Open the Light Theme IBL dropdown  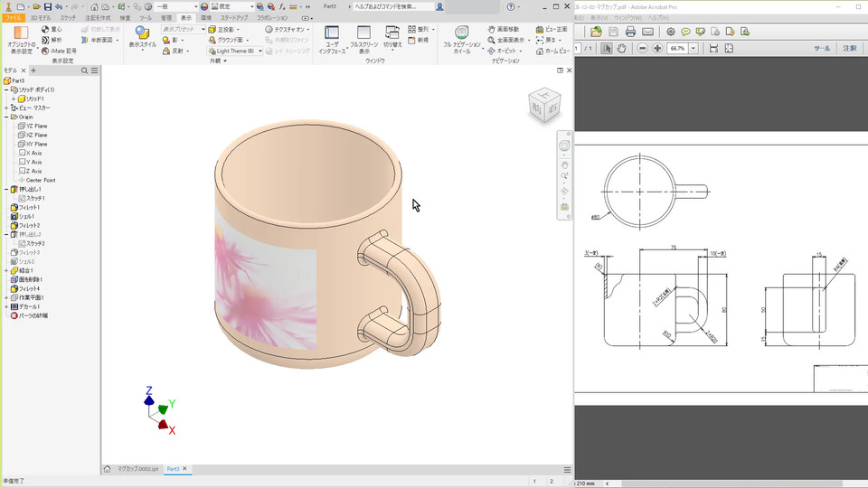tap(260, 52)
